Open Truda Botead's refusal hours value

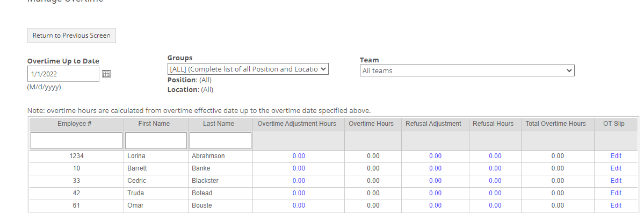pos(495,193)
